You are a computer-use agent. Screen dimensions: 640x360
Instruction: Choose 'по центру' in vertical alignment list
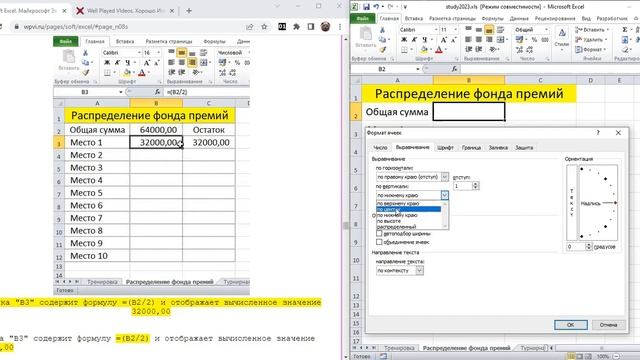[408, 209]
